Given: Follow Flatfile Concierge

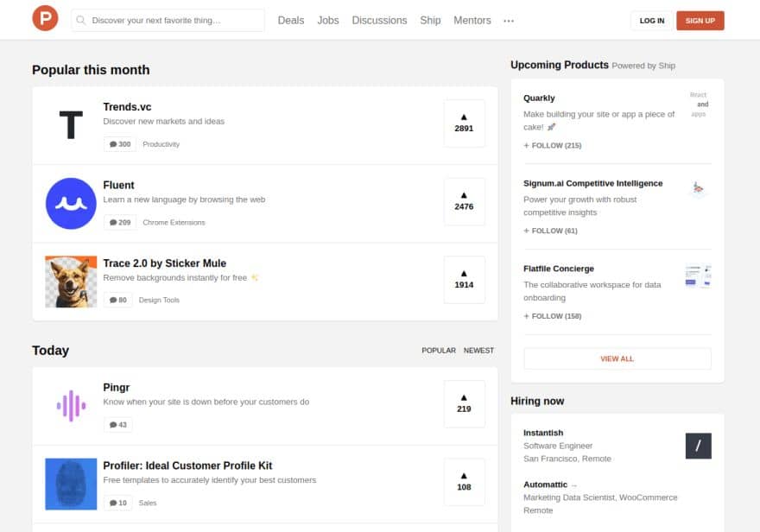Looking at the screenshot, I should pyautogui.click(x=553, y=316).
